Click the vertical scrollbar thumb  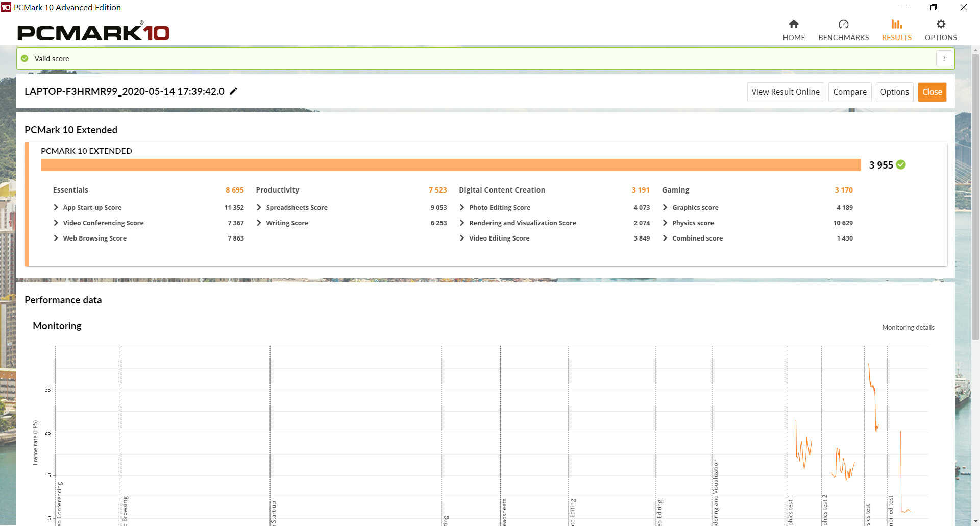tap(975, 197)
